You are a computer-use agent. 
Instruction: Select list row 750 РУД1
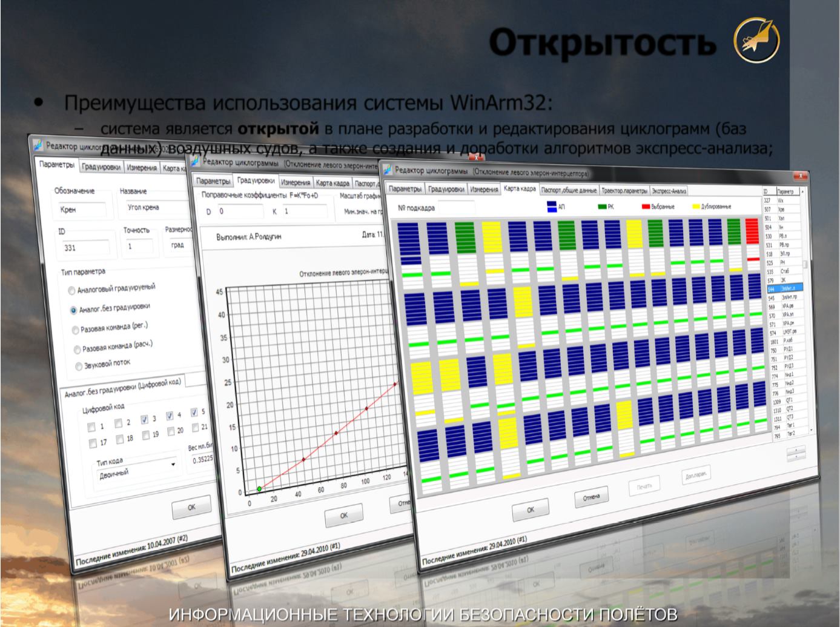pyautogui.click(x=789, y=350)
